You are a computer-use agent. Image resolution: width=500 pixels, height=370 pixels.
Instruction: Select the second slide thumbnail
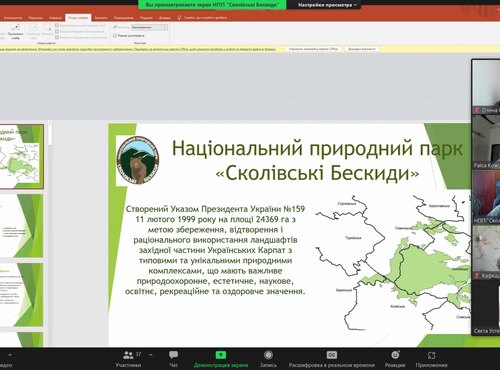pyautogui.click(x=21, y=226)
